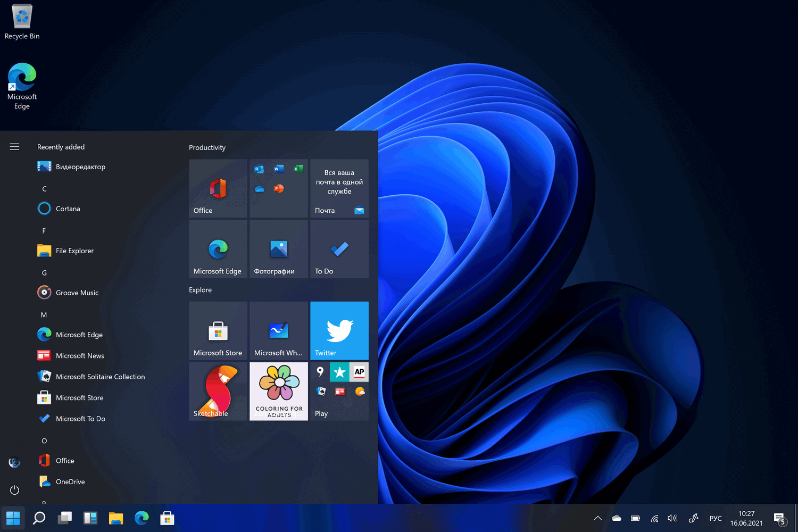Jump to letter M section header
The width and height of the screenshot is (798, 532).
point(44,315)
